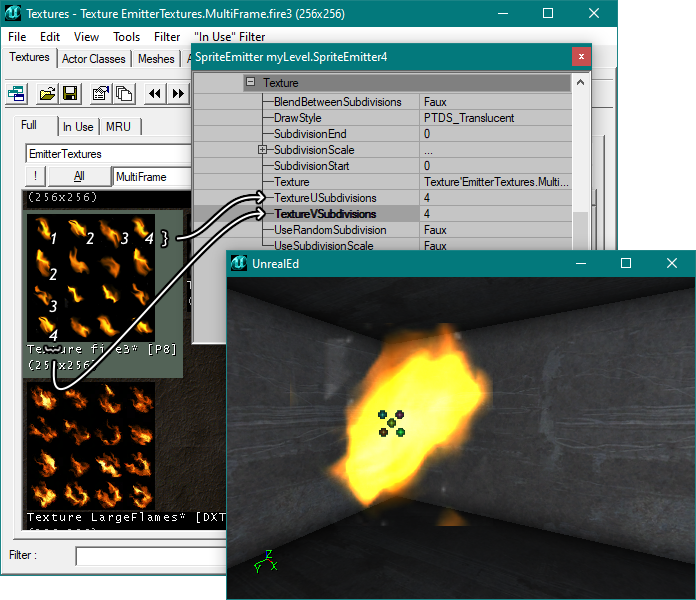Click the Filter text input field
This screenshot has width=696, height=600.
point(151,556)
